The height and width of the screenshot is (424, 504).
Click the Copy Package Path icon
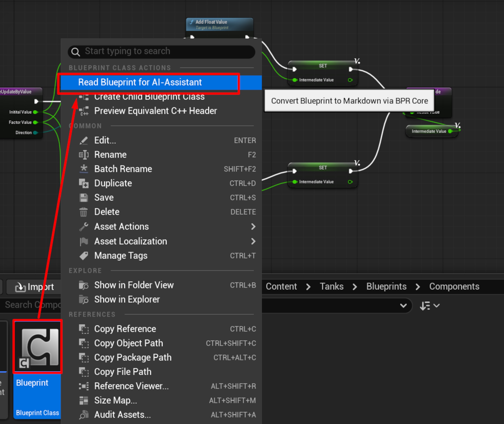tap(84, 357)
